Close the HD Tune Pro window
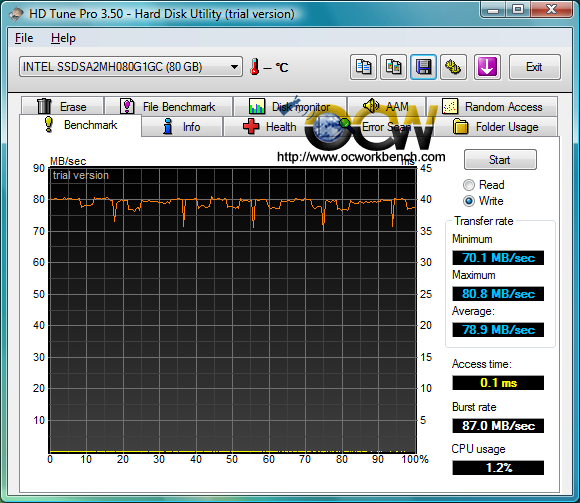This screenshot has width=580, height=503. tap(551, 10)
